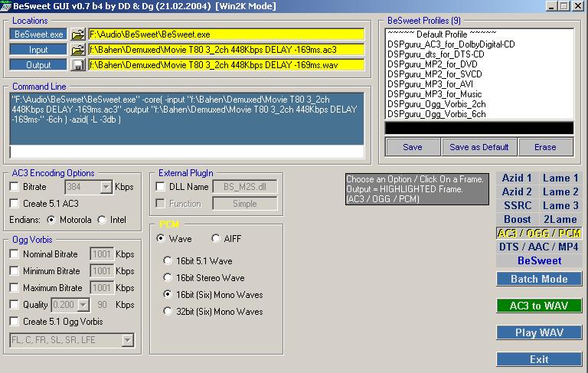
Task: Toggle the Function plugin checkbox
Action: tap(160, 204)
